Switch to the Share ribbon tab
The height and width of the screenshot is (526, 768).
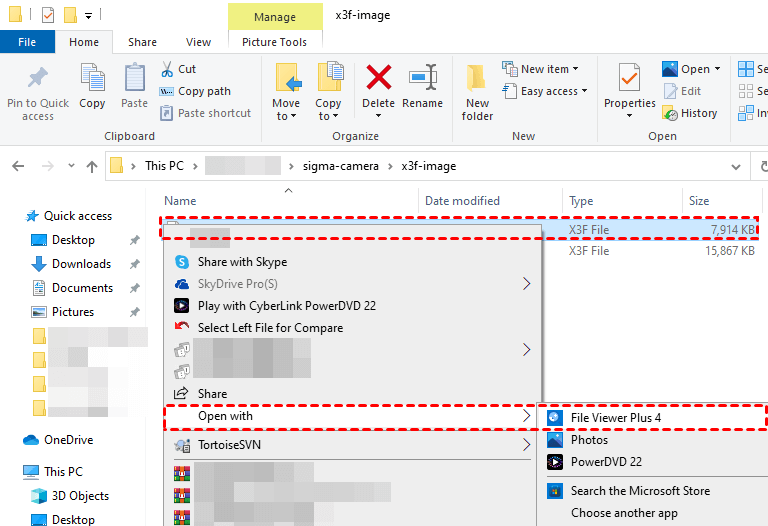point(143,42)
